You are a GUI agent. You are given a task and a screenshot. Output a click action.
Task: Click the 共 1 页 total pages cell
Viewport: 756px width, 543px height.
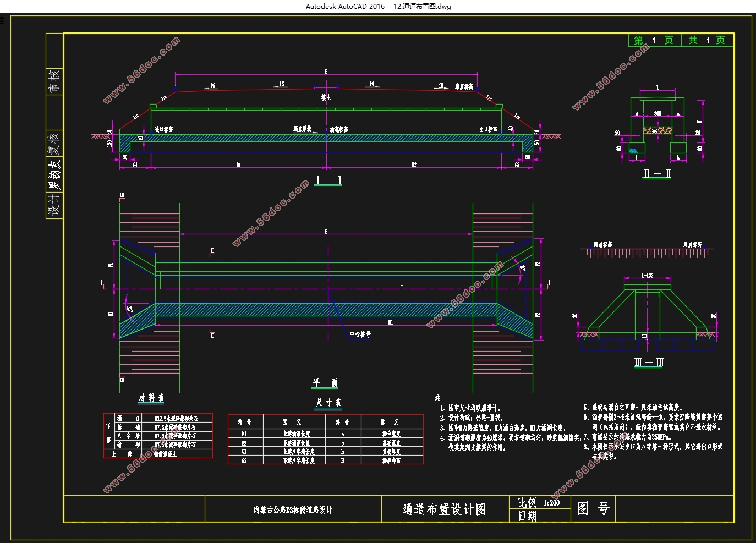707,40
